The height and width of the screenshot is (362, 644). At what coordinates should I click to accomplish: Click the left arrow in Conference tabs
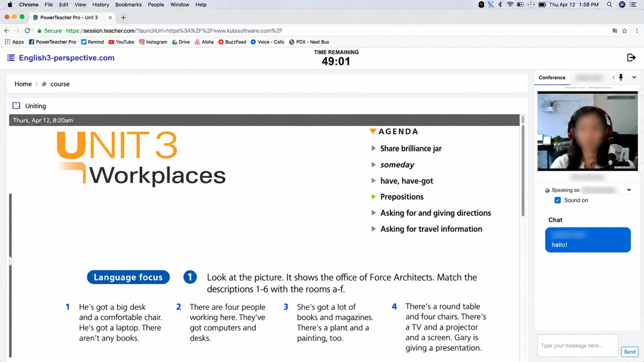click(x=614, y=77)
